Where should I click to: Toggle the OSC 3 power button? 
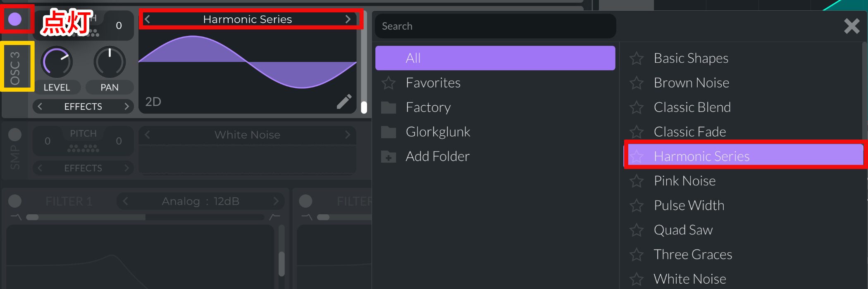(15, 19)
